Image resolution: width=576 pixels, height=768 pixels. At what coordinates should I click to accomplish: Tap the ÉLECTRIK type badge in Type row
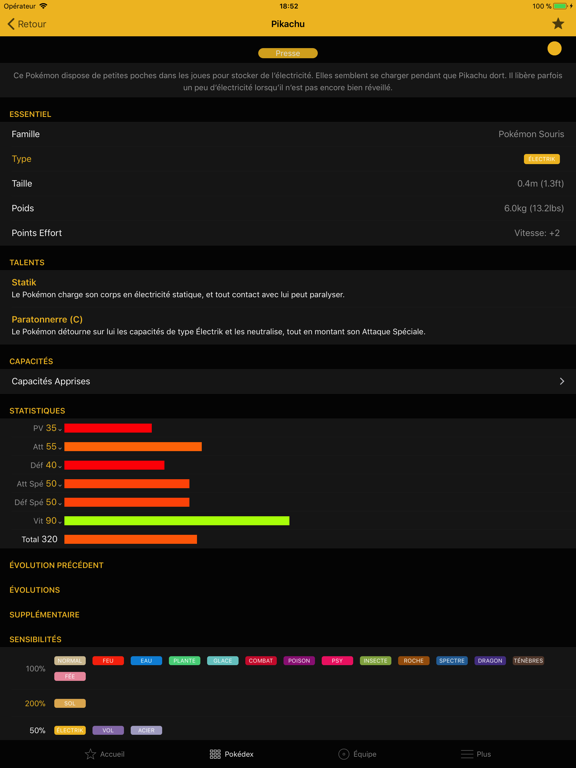[542, 159]
